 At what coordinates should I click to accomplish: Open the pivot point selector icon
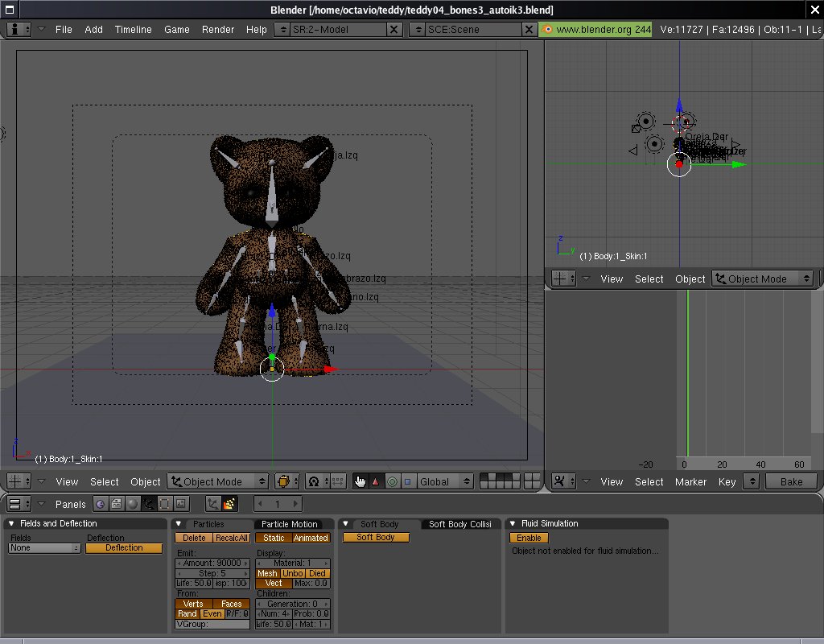(x=313, y=481)
